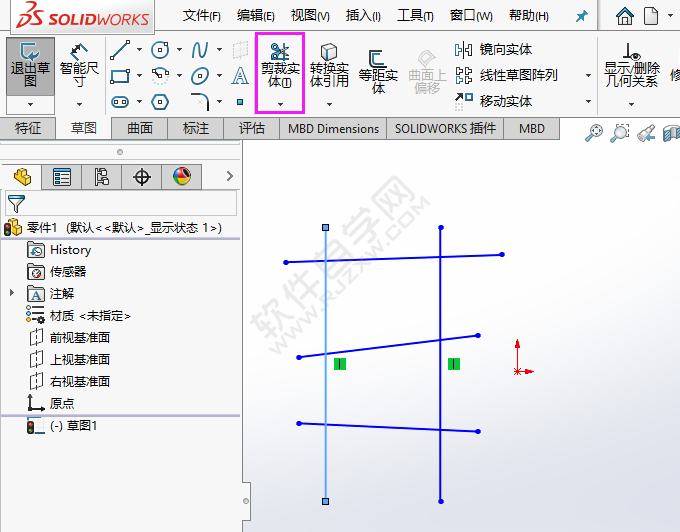Pin the menu bar with pushpin
The width and height of the screenshot is (680, 532).
coord(582,16)
